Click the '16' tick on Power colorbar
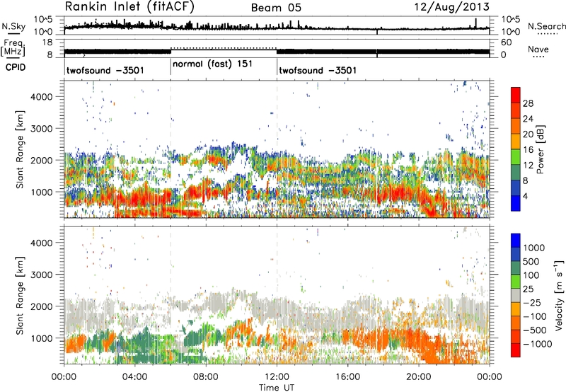Screen dimensions: 566x392 (528, 150)
